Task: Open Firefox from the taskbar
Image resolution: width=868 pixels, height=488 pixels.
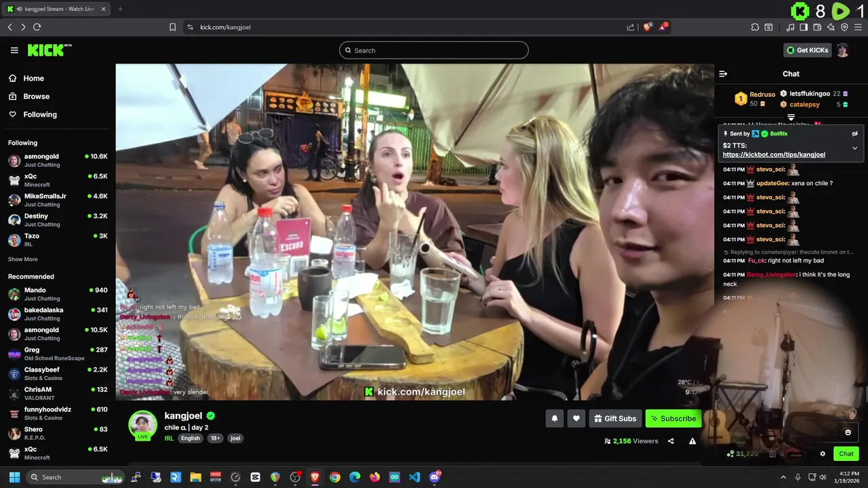Action: (374, 477)
